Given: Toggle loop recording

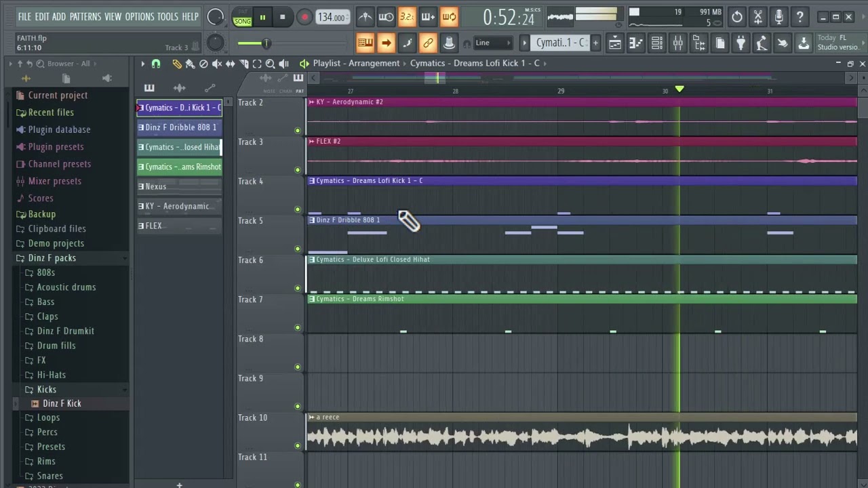Looking at the screenshot, I should [x=449, y=17].
